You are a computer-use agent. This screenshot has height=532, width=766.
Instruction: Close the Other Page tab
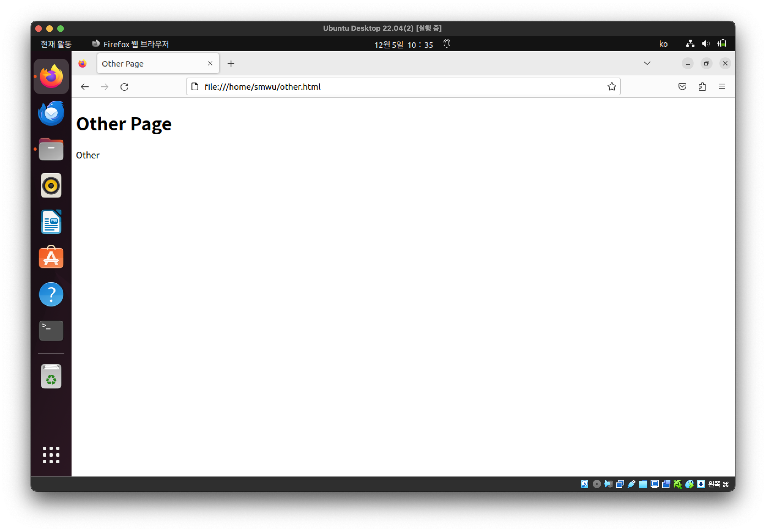coord(210,63)
